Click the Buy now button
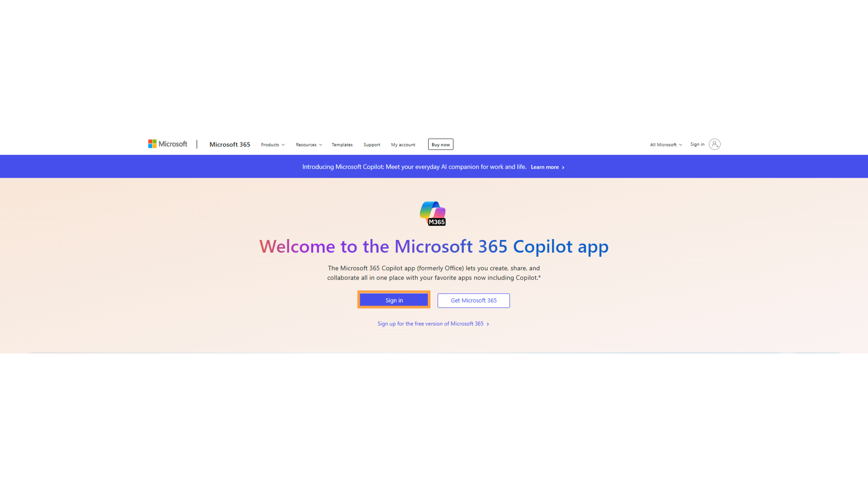868x488 pixels. click(x=441, y=144)
